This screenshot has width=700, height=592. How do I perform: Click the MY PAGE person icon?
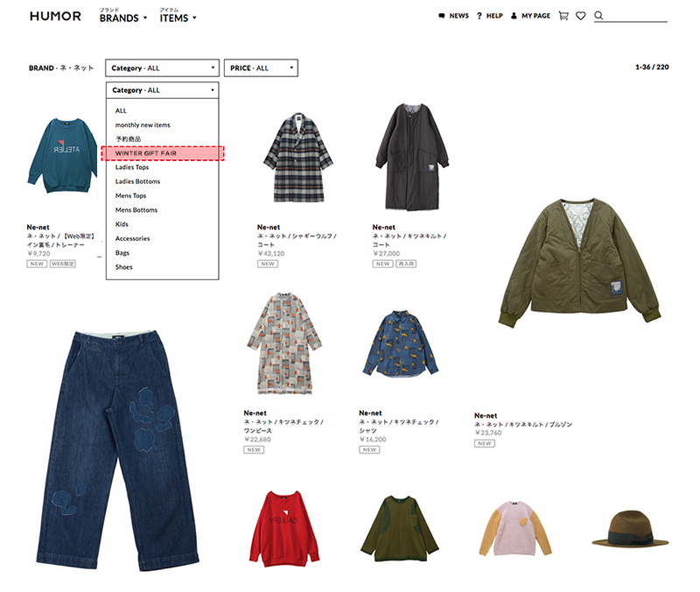coord(514,16)
